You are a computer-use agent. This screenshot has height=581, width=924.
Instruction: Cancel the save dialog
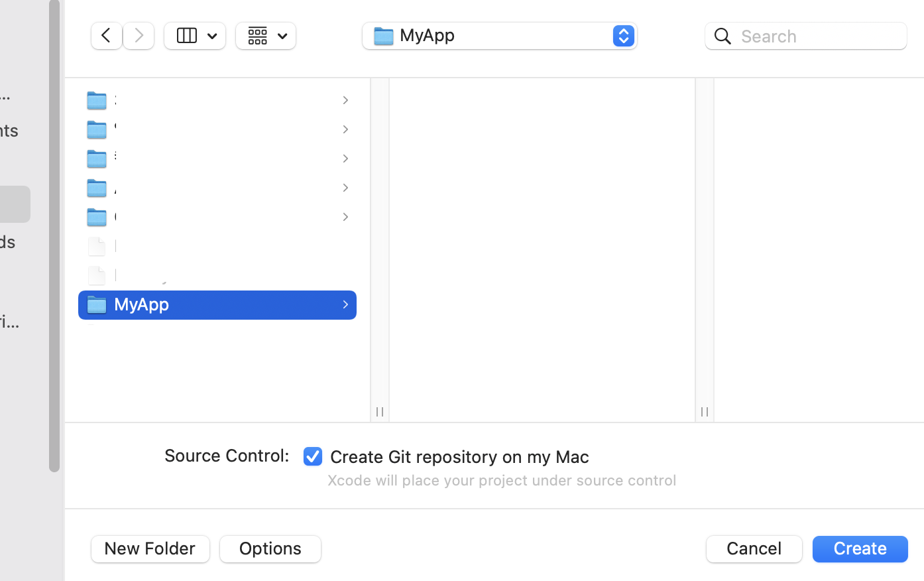(x=754, y=549)
